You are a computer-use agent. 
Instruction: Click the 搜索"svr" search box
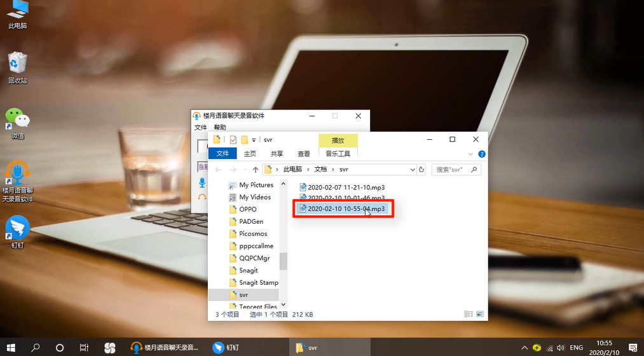click(x=456, y=170)
